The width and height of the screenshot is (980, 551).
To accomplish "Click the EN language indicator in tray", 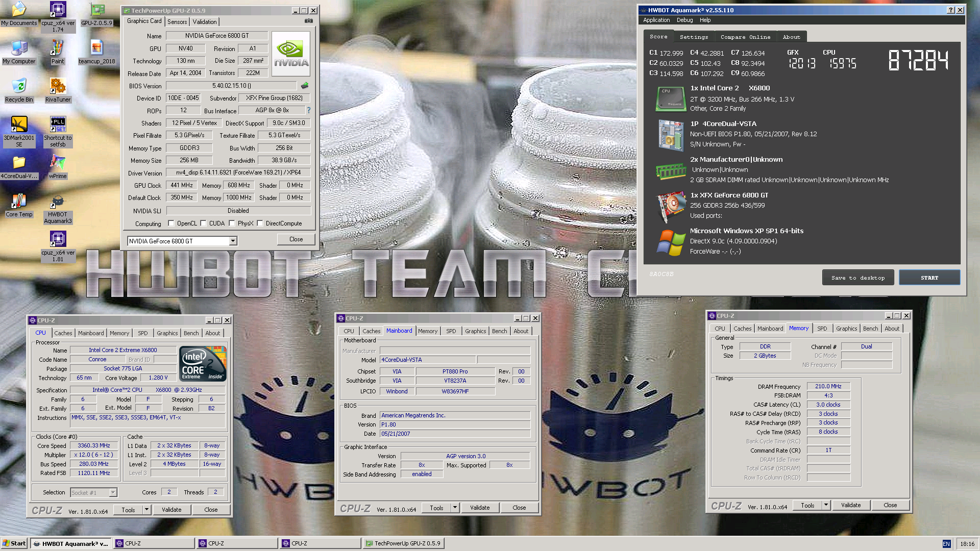I will (x=946, y=544).
